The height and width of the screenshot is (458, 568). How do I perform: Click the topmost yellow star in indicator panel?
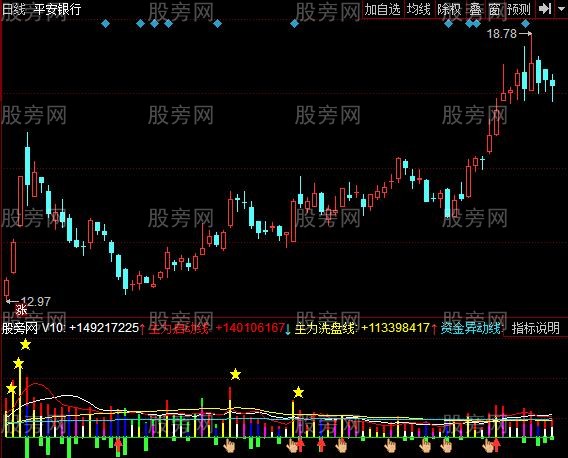point(25,344)
